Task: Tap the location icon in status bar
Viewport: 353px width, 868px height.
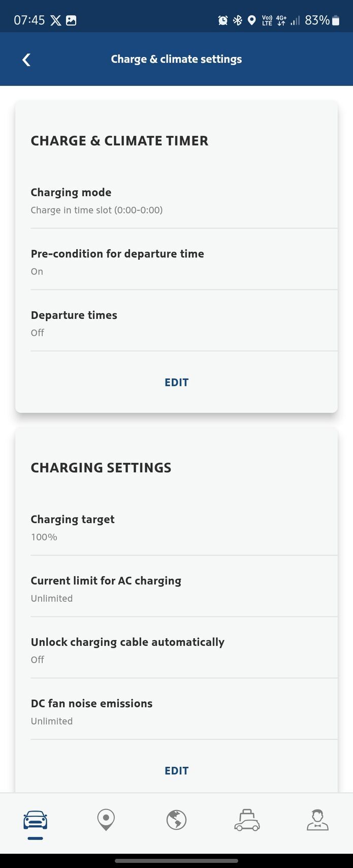Action: [x=251, y=20]
